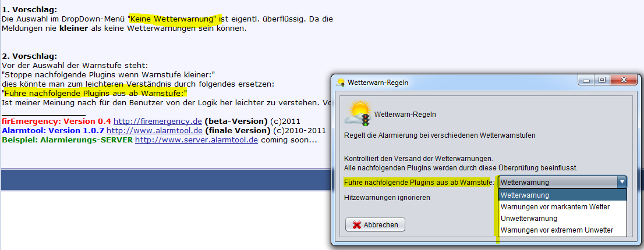Click the Wetterwarnung combo box field
644x250 pixels.
pyautogui.click(x=557, y=182)
